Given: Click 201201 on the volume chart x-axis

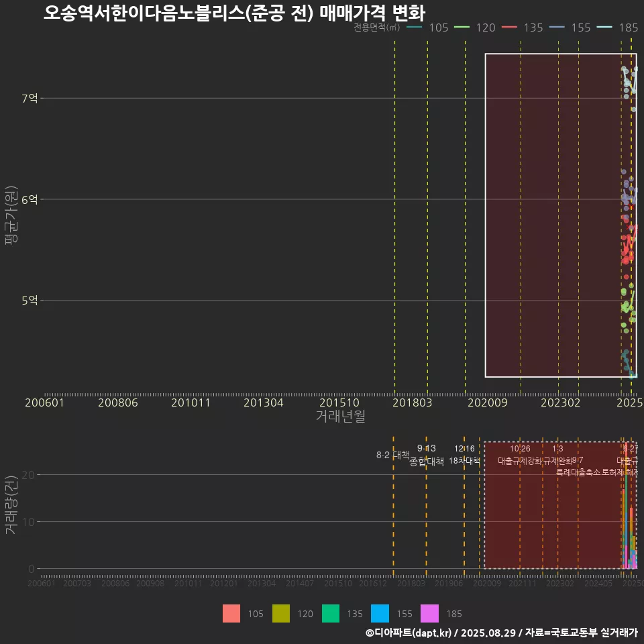Looking at the screenshot, I should [224, 583].
